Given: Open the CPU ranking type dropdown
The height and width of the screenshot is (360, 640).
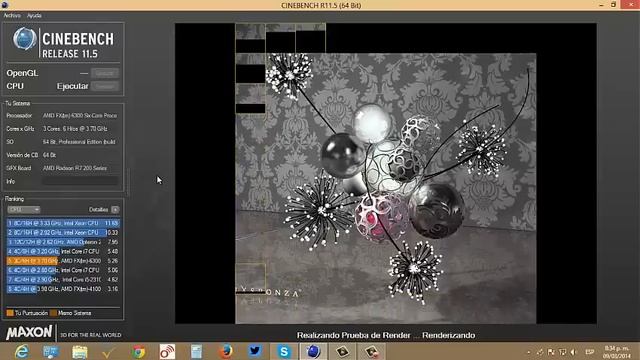Looking at the screenshot, I should click(24, 209).
